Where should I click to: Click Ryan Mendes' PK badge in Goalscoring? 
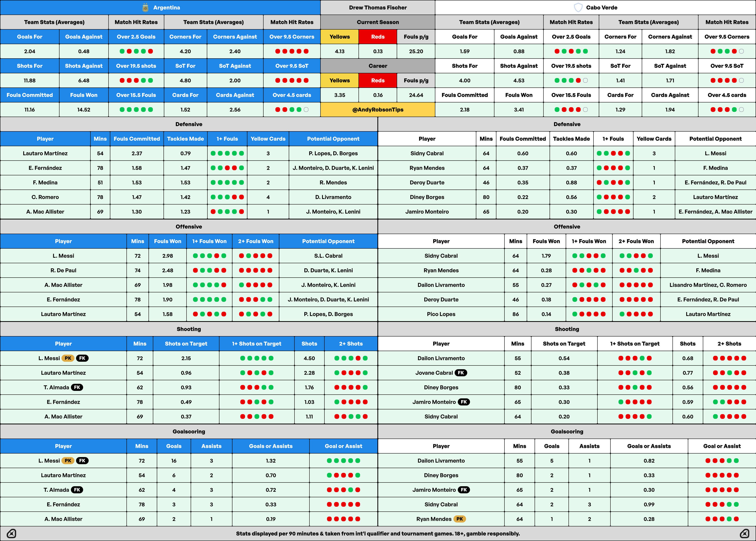pos(460,519)
